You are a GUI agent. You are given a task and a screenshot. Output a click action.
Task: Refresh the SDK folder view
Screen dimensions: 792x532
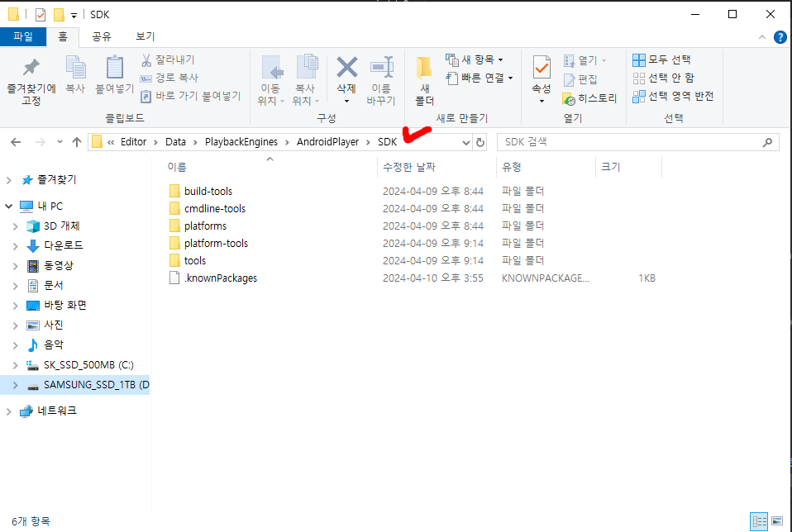[x=479, y=142]
